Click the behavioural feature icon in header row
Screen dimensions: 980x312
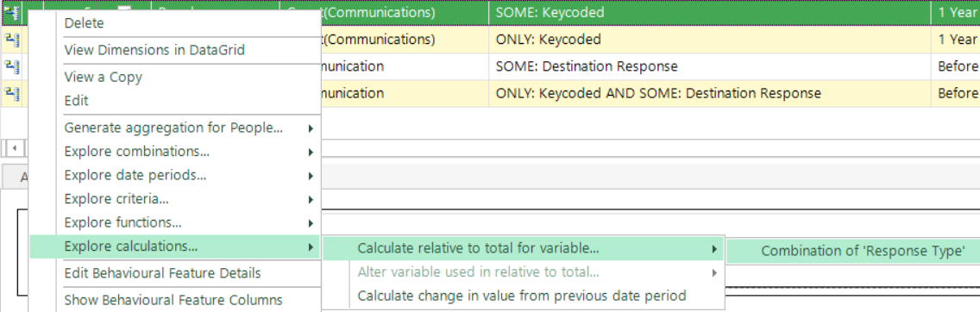point(11,12)
